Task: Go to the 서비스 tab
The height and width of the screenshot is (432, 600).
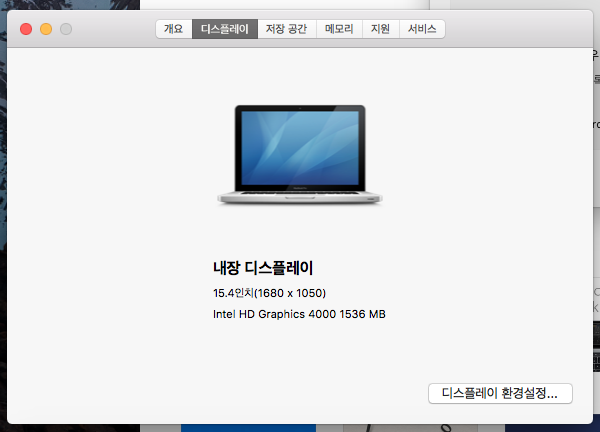Action: 421,30
